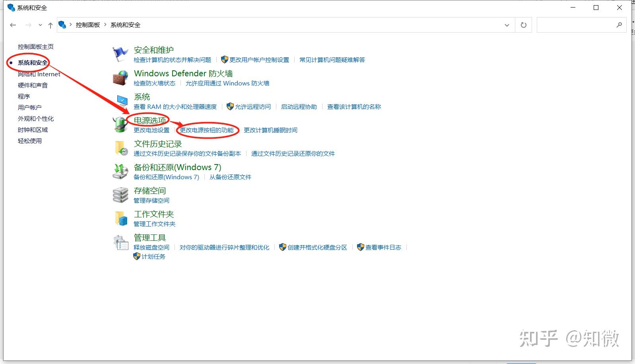Click the control panel icon in address bar
The image size is (635, 364).
(x=62, y=25)
